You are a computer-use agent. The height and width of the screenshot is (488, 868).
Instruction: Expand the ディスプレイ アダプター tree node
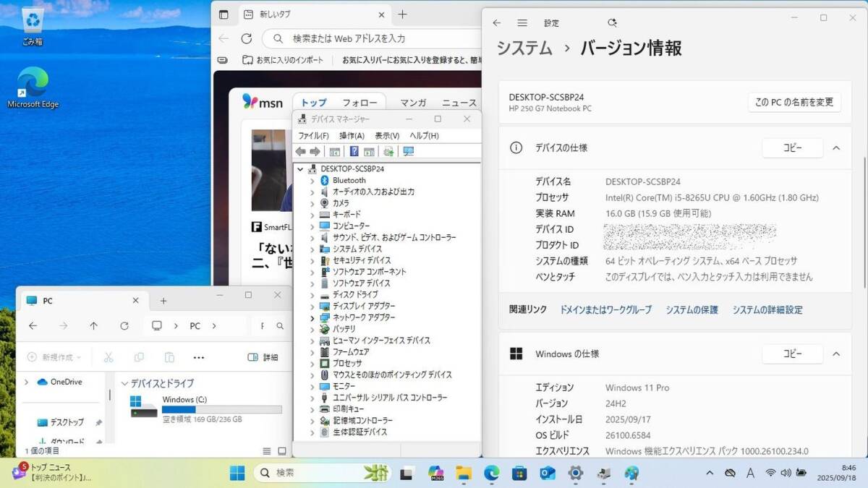click(312, 306)
